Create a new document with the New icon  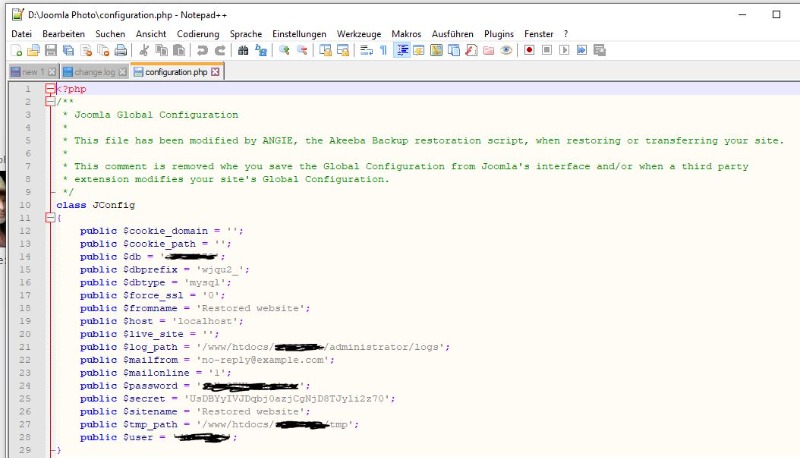coord(16,50)
